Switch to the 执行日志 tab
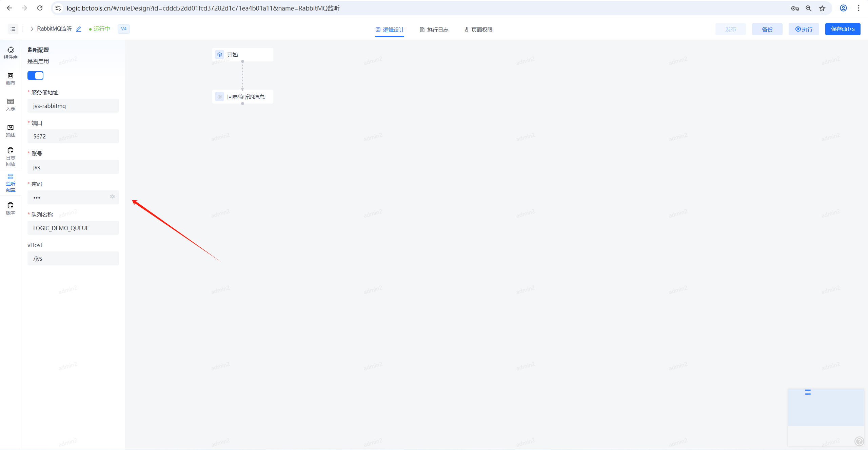Screen dimensions: 868x450 tap(434, 30)
